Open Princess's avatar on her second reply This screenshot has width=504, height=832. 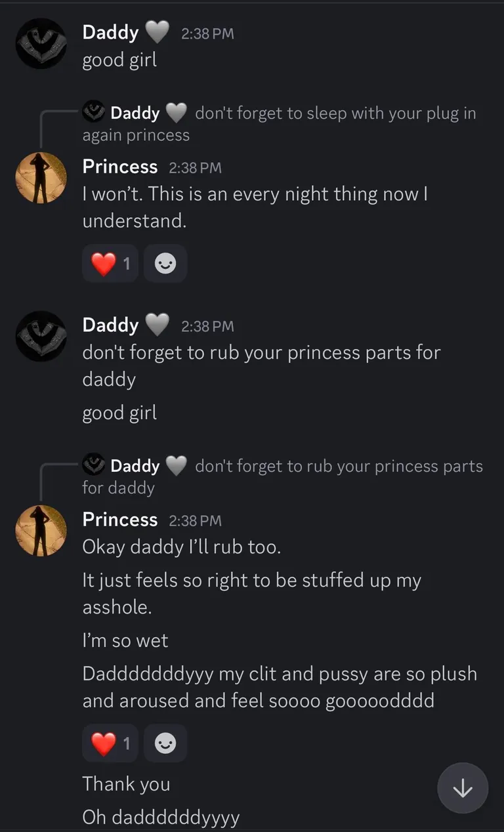tap(41, 530)
